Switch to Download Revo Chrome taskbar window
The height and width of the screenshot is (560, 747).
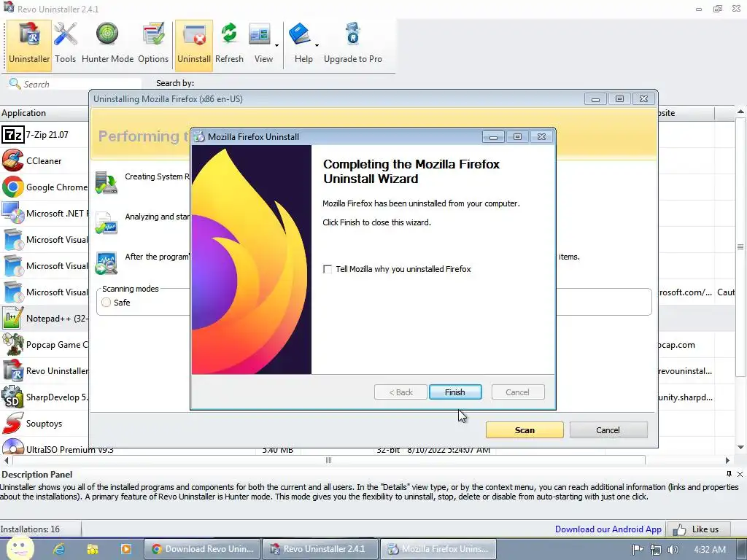tap(202, 549)
